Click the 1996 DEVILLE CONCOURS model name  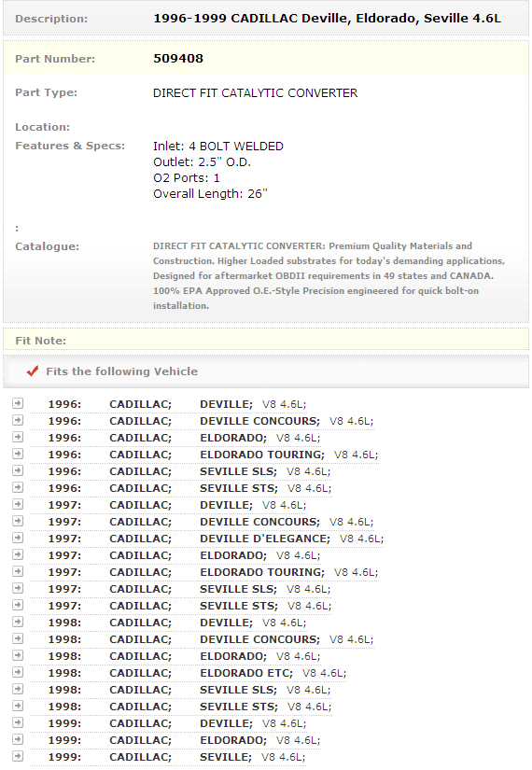[x=259, y=421]
